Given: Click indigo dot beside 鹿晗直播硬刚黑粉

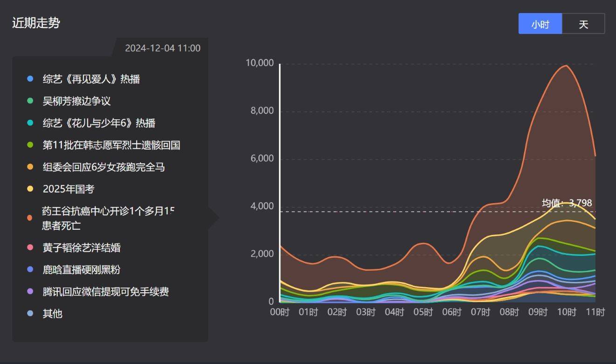Looking at the screenshot, I should coord(30,269).
